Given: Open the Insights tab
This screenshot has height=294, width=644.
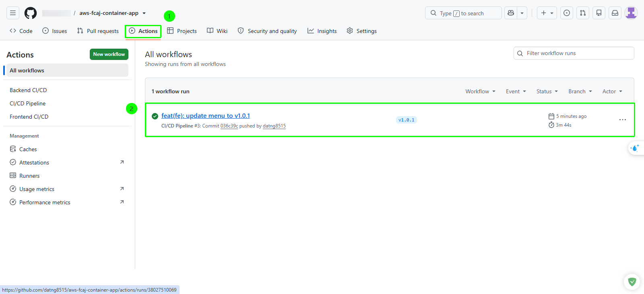Looking at the screenshot, I should pyautogui.click(x=322, y=31).
